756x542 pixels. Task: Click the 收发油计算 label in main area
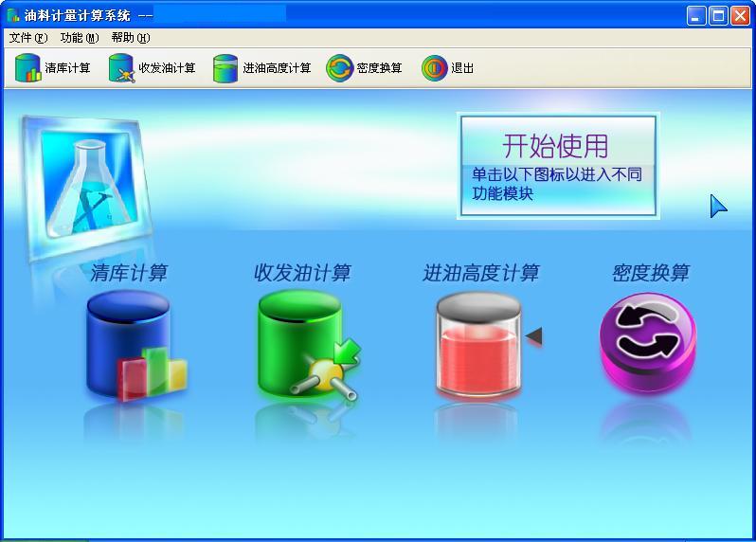[x=302, y=273]
